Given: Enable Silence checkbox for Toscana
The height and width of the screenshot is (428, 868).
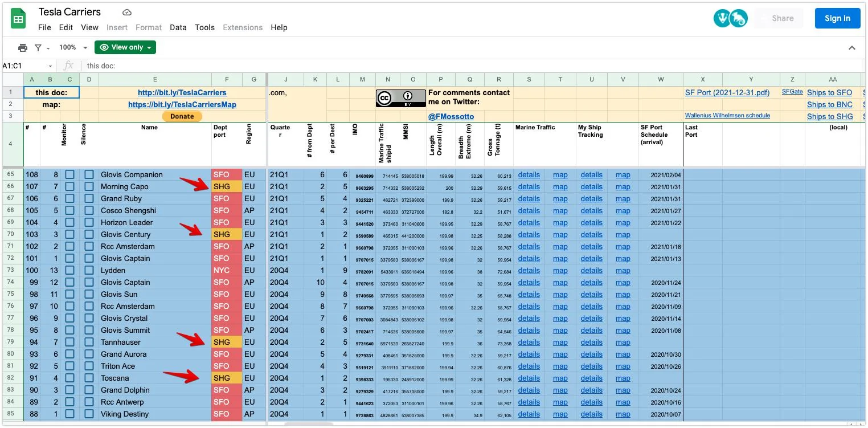Looking at the screenshot, I should [89, 378].
